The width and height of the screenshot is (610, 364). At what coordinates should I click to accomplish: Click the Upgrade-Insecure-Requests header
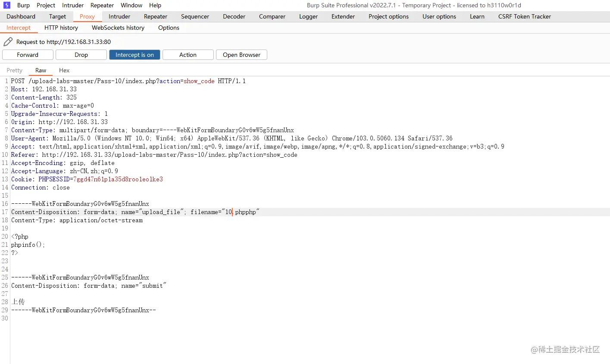click(59, 114)
